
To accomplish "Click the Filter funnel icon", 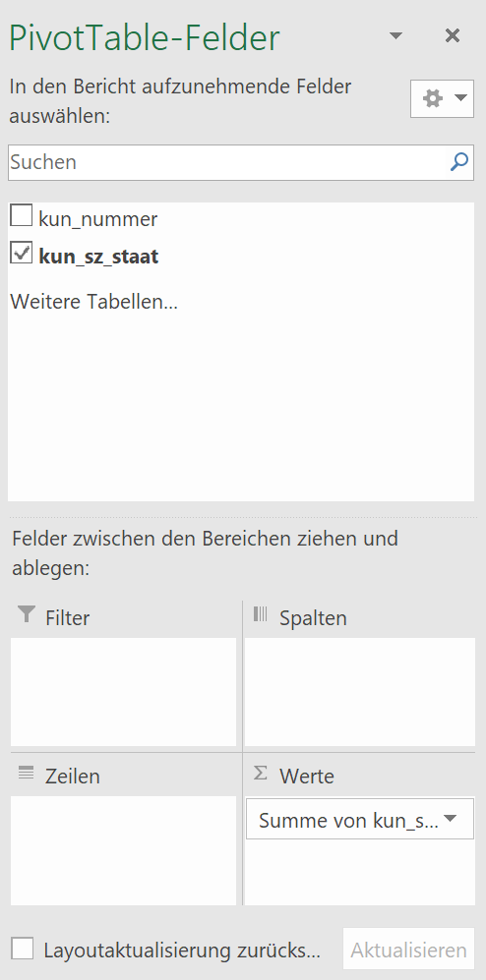I will pos(27,614).
